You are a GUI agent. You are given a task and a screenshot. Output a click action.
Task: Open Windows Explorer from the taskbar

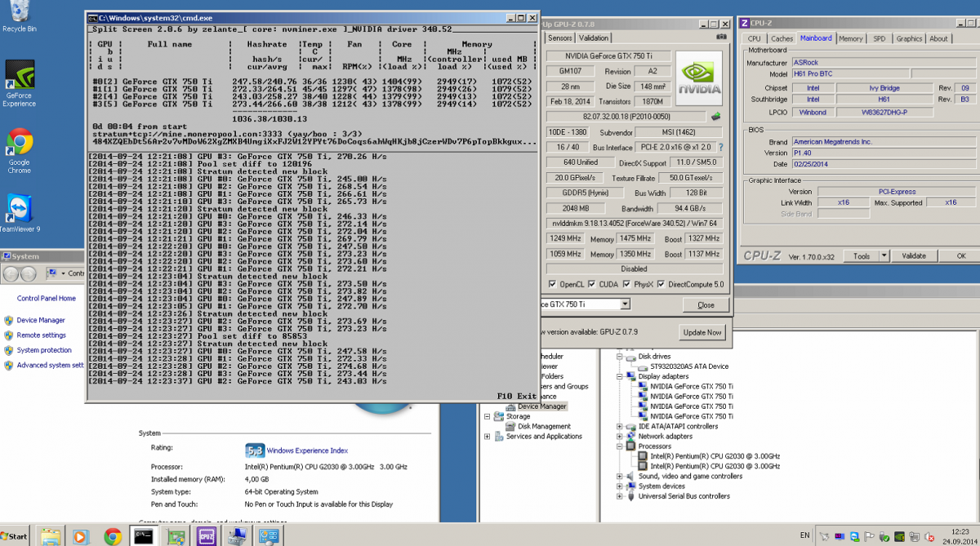point(51,536)
